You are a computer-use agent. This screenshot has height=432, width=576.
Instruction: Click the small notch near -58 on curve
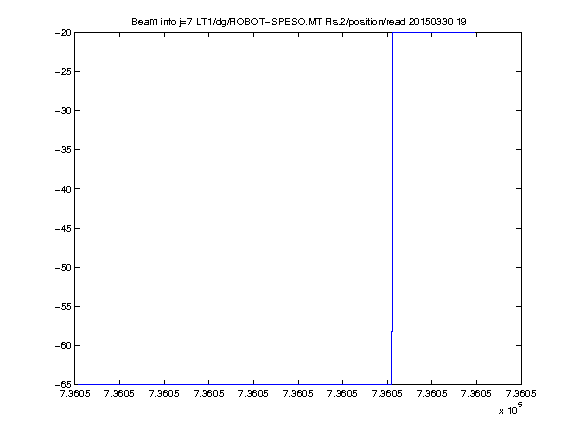[392, 331]
